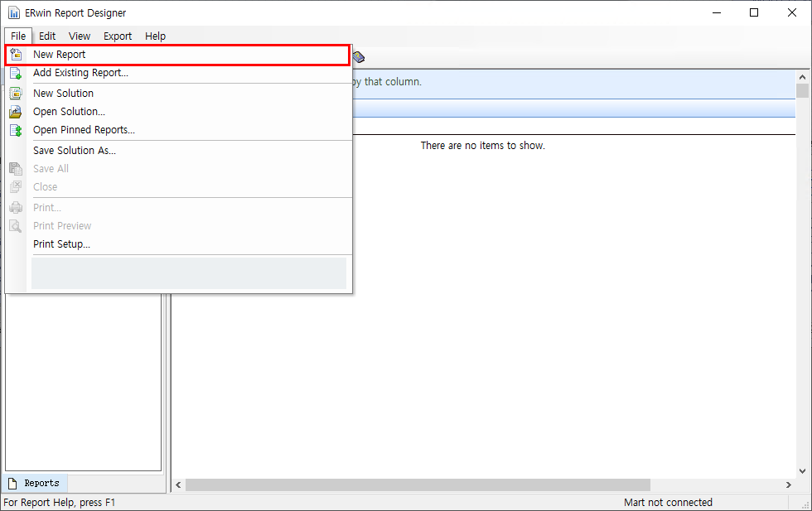The height and width of the screenshot is (511, 812).
Task: Click vertical scrollbar up arrow
Action: coord(802,77)
